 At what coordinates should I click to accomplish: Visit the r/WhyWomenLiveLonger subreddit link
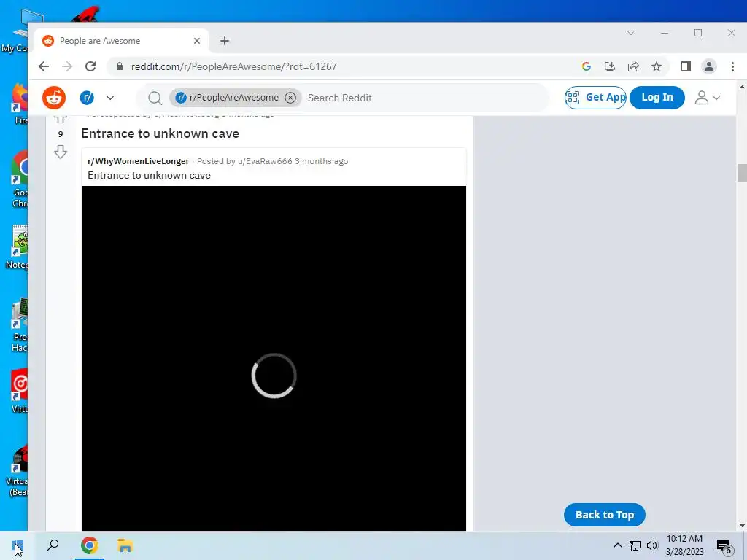[138, 161]
